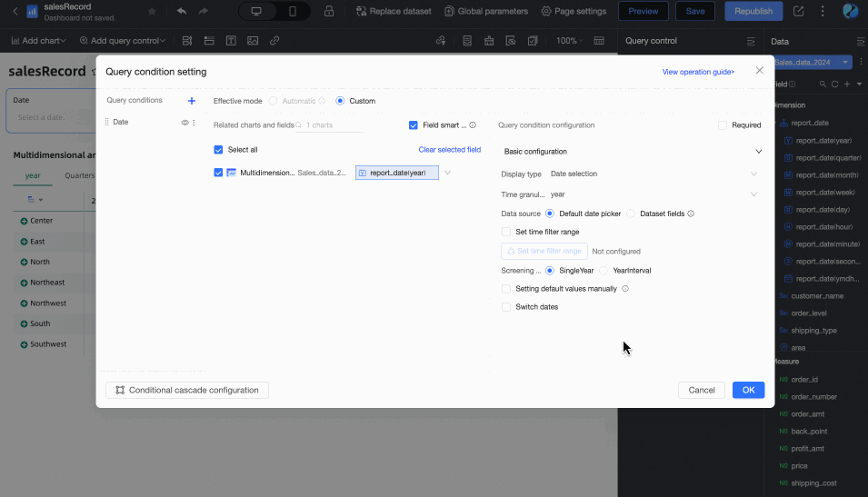Check the Switch dates option
The width and height of the screenshot is (868, 497).
point(506,307)
